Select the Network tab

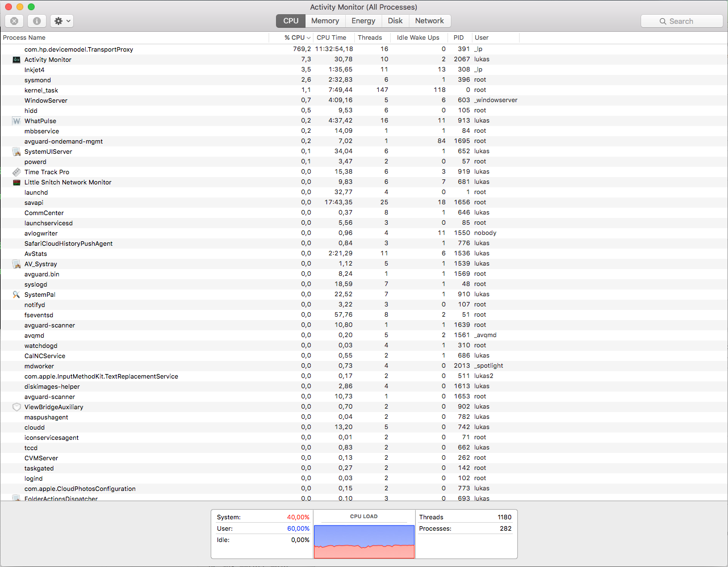coord(429,21)
